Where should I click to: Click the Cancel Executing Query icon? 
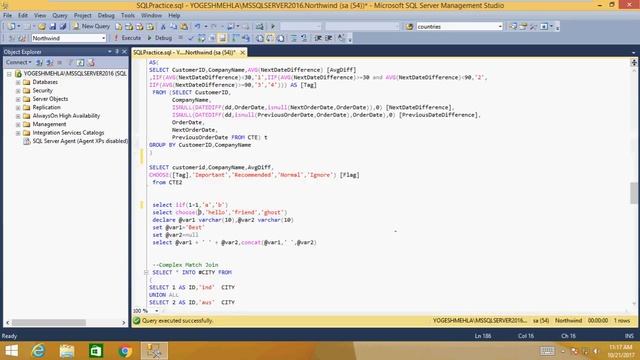[x=180, y=38]
